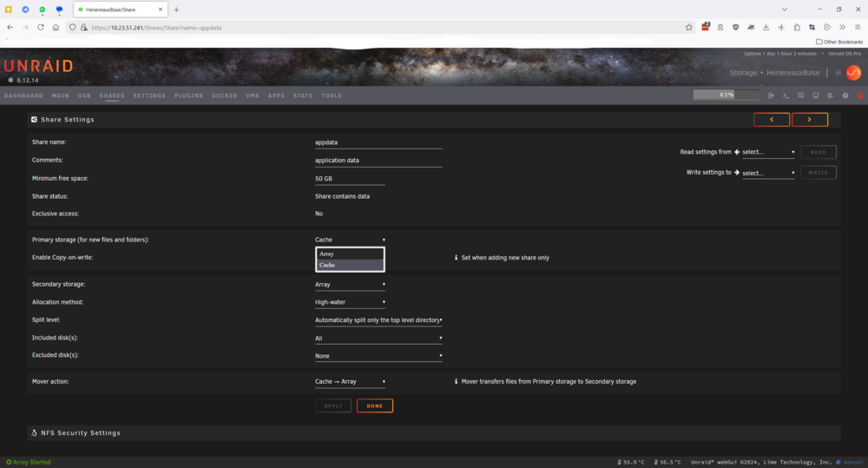Click the pinned Telegram tab
This screenshot has width=868, height=468.
(x=25, y=10)
